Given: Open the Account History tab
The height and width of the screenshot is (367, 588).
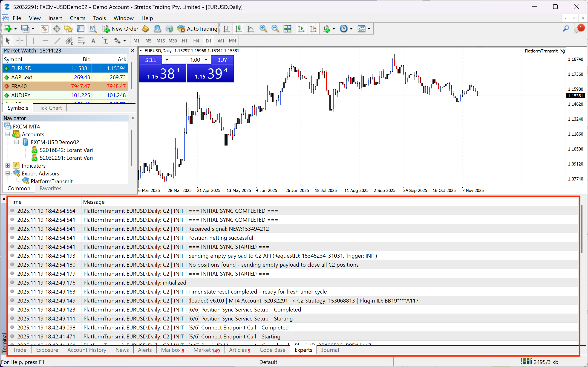Looking at the screenshot, I should 87,350.
